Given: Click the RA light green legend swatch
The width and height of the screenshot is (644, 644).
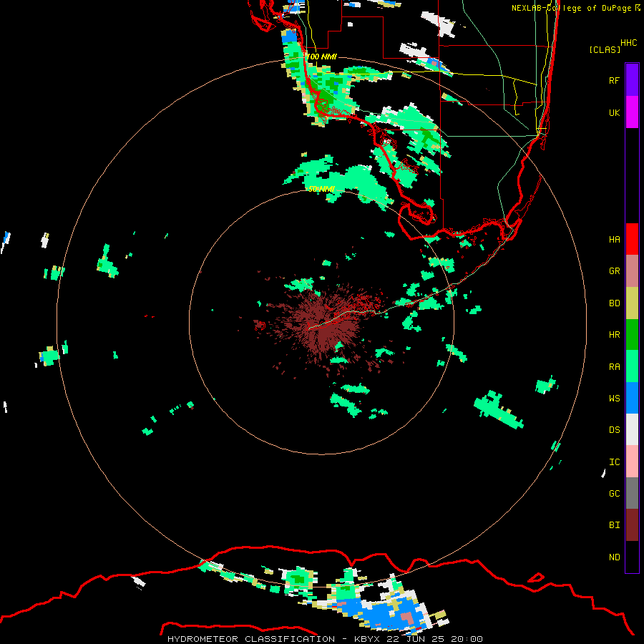Looking at the screenshot, I should coord(632,366).
